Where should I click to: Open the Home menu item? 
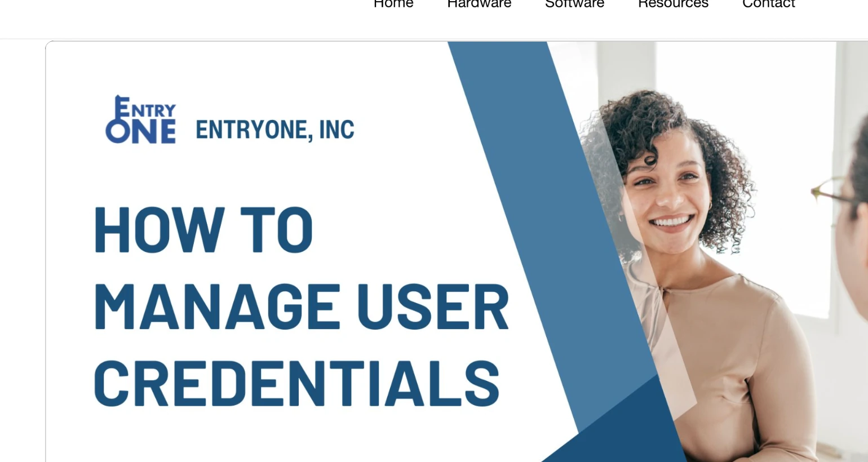click(393, 4)
